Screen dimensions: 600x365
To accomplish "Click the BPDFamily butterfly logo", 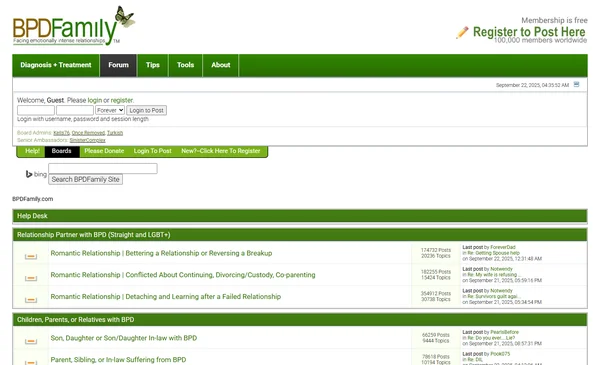I will coord(73,25).
